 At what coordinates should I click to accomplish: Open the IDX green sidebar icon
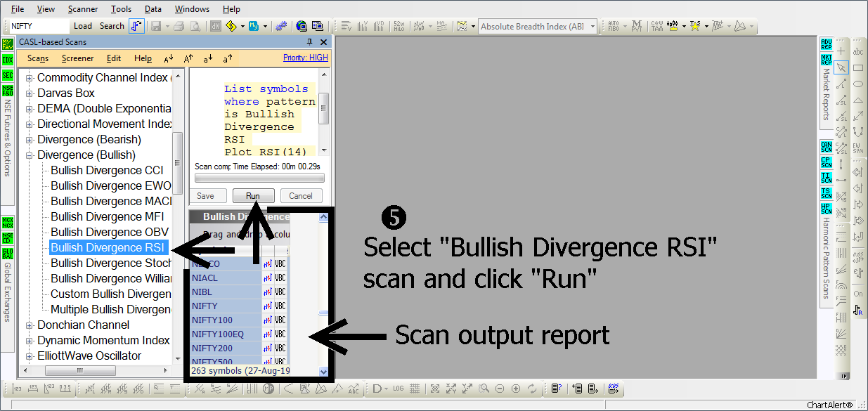[8, 60]
